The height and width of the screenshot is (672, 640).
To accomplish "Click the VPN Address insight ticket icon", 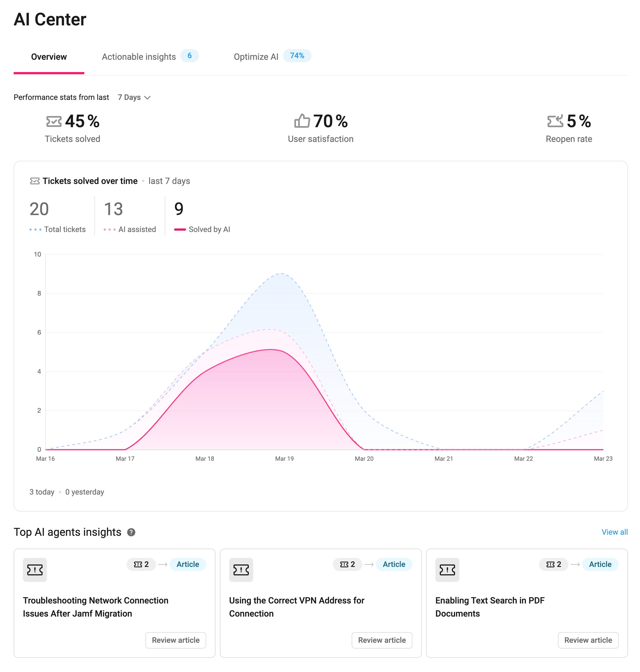I will tap(241, 570).
